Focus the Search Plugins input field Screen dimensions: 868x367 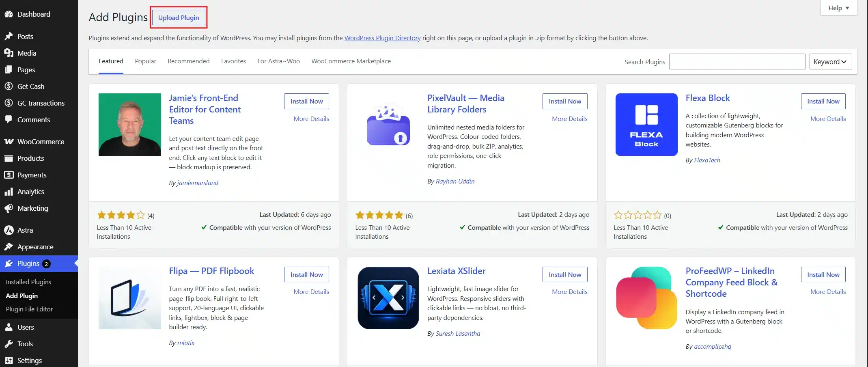point(737,62)
